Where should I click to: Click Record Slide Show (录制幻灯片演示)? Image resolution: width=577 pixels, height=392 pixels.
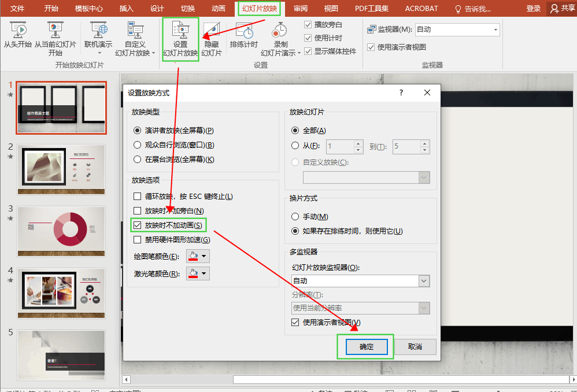280,39
